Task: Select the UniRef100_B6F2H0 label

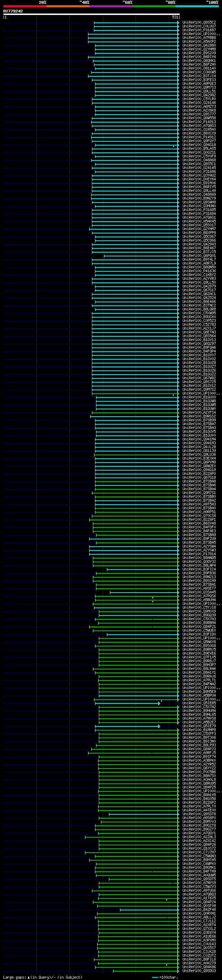Action: [x=199, y=64]
